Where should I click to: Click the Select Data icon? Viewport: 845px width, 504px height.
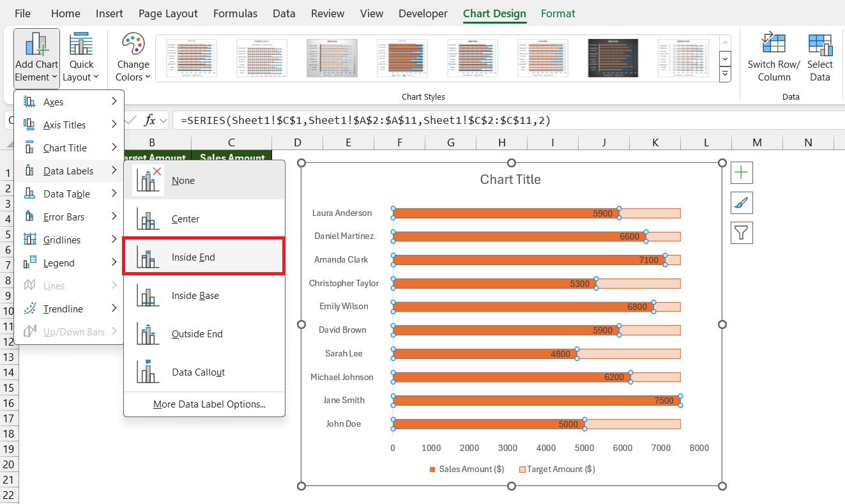pos(819,45)
